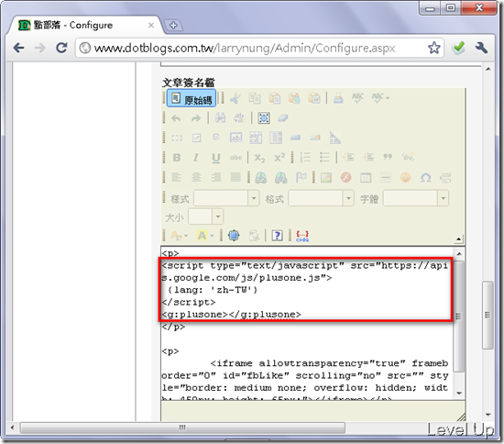Click the Redo arrow icon

(x=196, y=118)
